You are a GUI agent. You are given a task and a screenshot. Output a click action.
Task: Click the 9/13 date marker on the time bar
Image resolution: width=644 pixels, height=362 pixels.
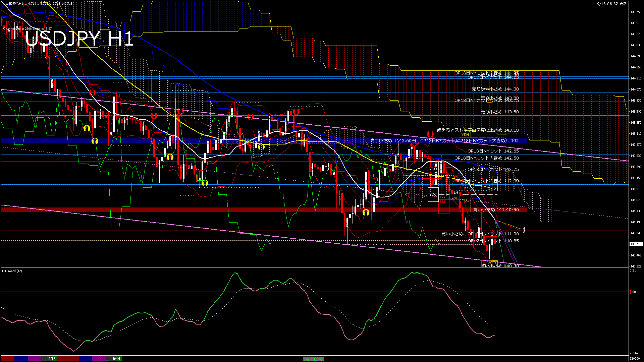pos(52,359)
